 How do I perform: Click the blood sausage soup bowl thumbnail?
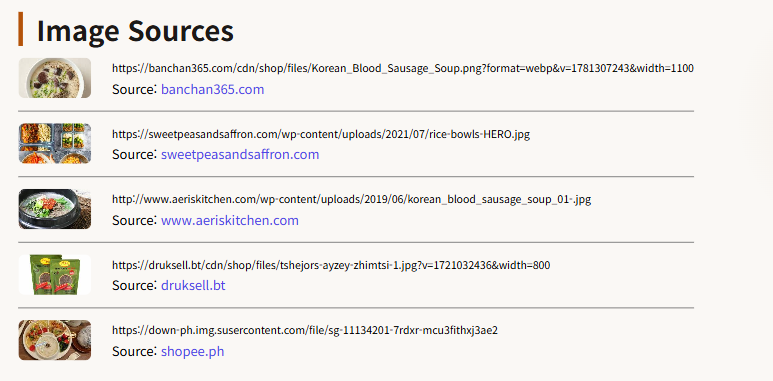[55, 78]
